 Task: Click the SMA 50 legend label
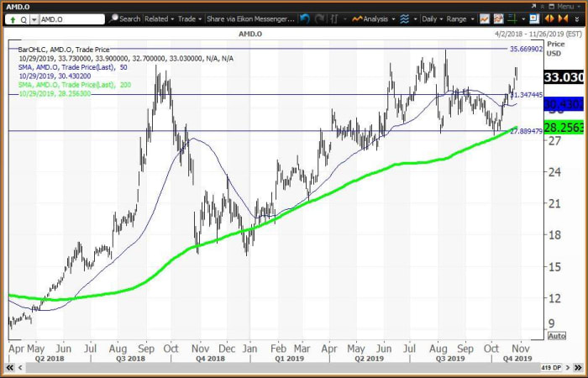point(75,67)
